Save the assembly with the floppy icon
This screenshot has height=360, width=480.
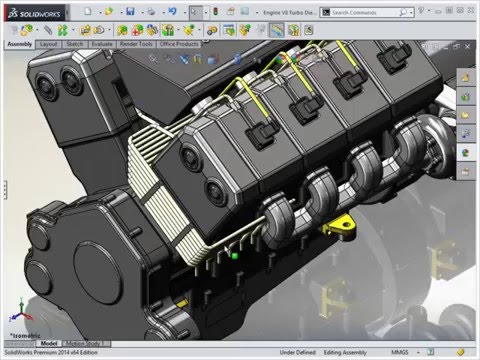tap(130, 12)
